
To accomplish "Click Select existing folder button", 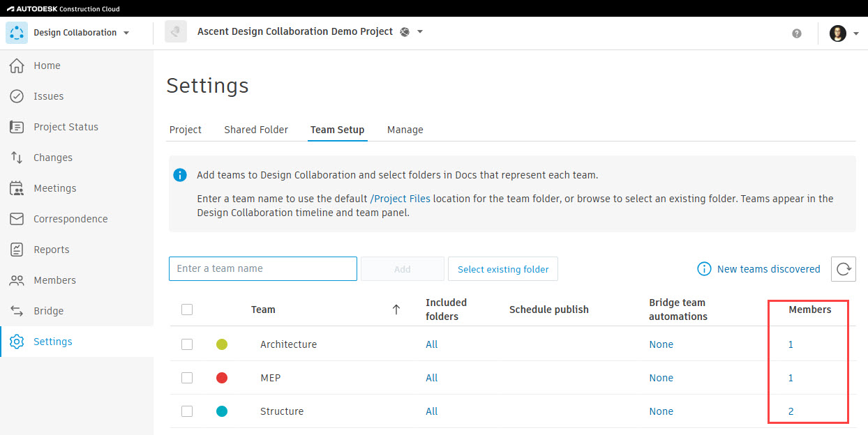I will tap(503, 269).
